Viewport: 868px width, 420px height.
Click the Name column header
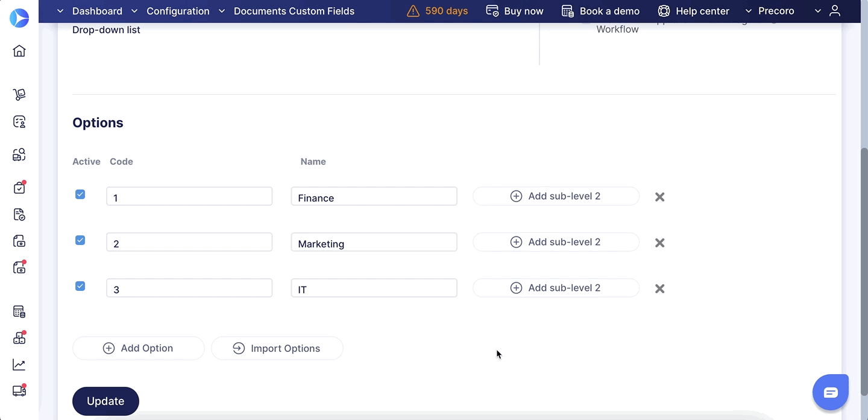coord(313,162)
